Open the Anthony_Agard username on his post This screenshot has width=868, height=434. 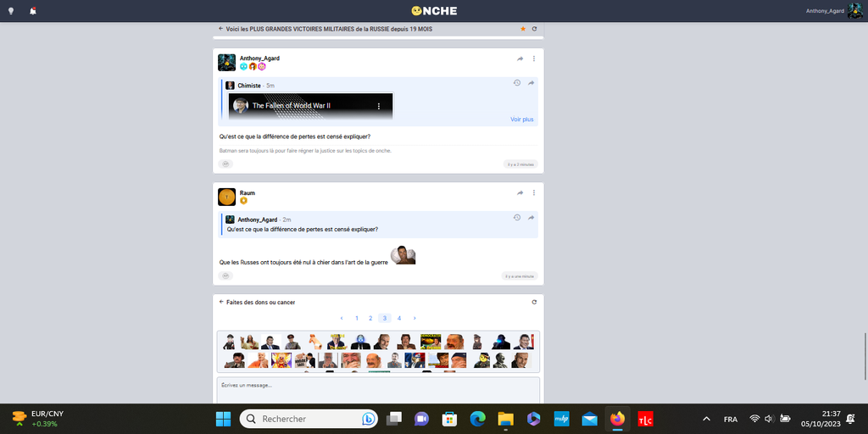pyautogui.click(x=259, y=58)
